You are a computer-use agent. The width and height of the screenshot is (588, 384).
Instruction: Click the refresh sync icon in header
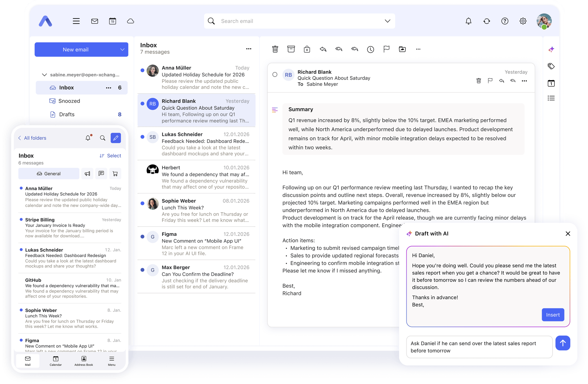487,21
